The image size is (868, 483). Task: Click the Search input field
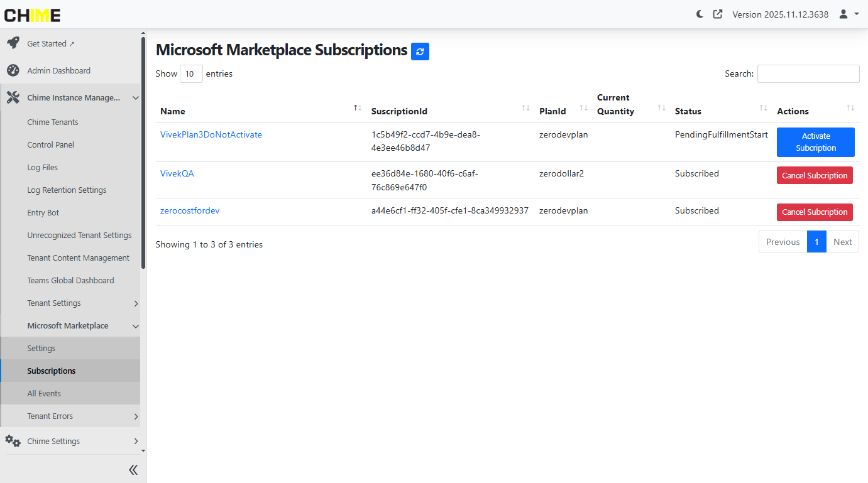click(808, 73)
